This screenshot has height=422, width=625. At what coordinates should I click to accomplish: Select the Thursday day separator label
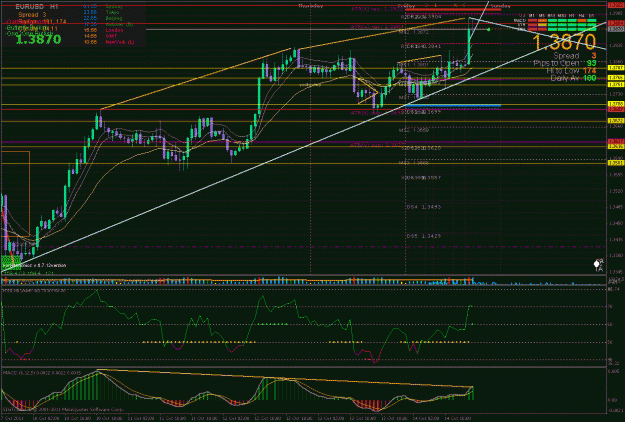[311, 6]
